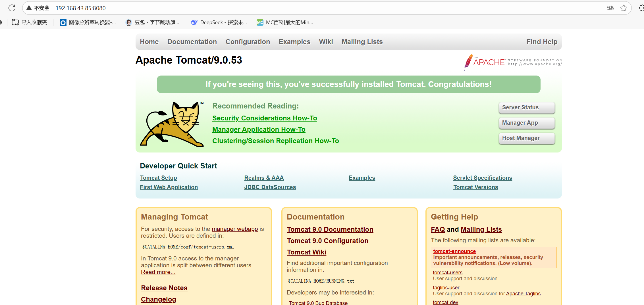644x305 pixels.
Task: Open the Manager App button
Action: pos(527,123)
